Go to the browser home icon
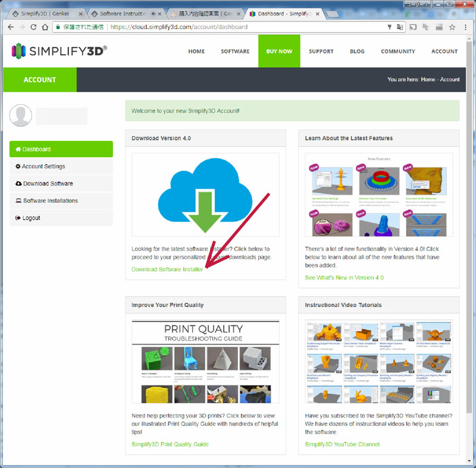Screen dimensions: 476x468 [x=45, y=27]
